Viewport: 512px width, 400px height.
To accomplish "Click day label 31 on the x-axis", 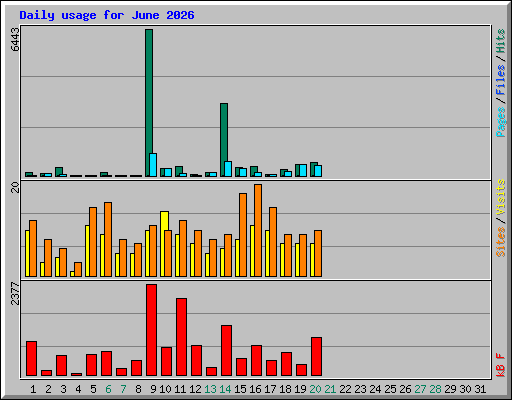I will [480, 389].
